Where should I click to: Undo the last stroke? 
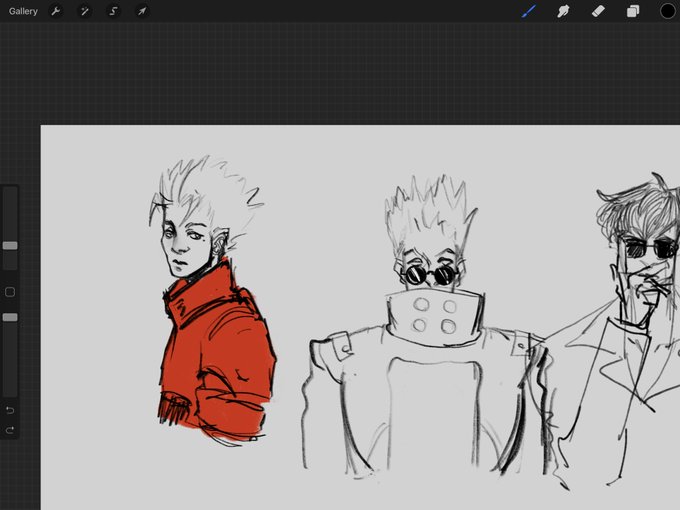click(10, 410)
